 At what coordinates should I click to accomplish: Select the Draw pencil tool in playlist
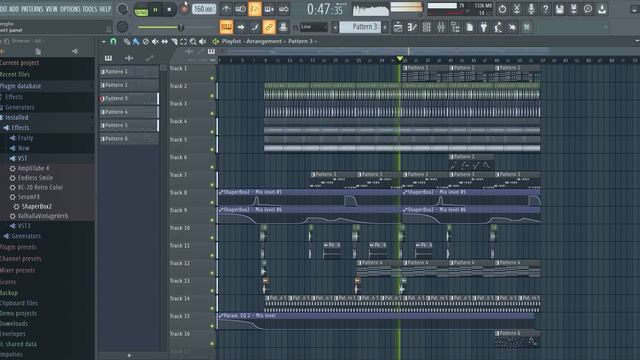pos(127,42)
